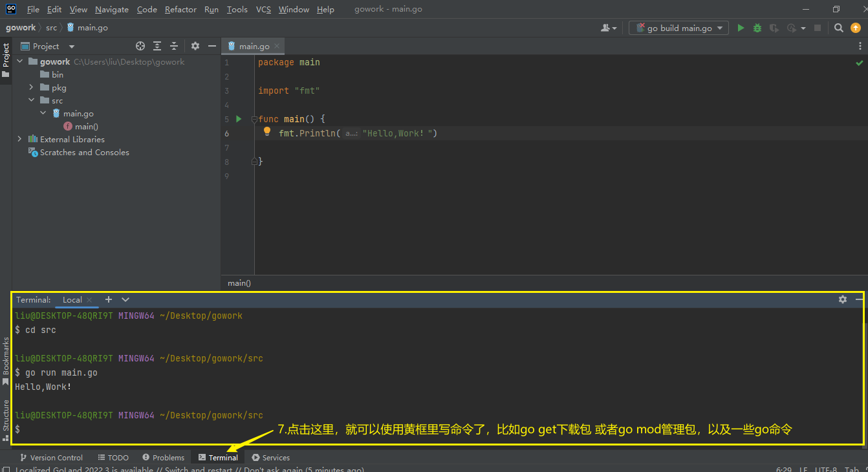Select the Local terminal tab
This screenshot has width=868, height=472.
tap(72, 299)
